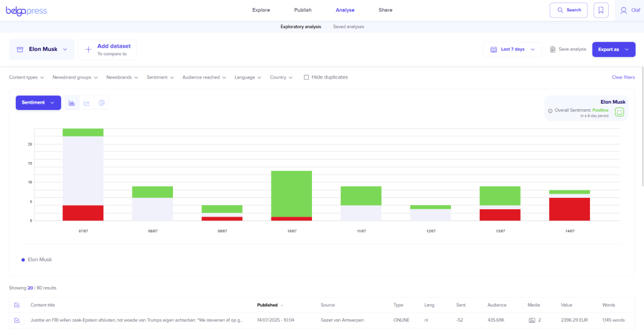The image size is (644, 331).
Task: Enable the Hide duplicates checkbox
Action: [x=306, y=77]
